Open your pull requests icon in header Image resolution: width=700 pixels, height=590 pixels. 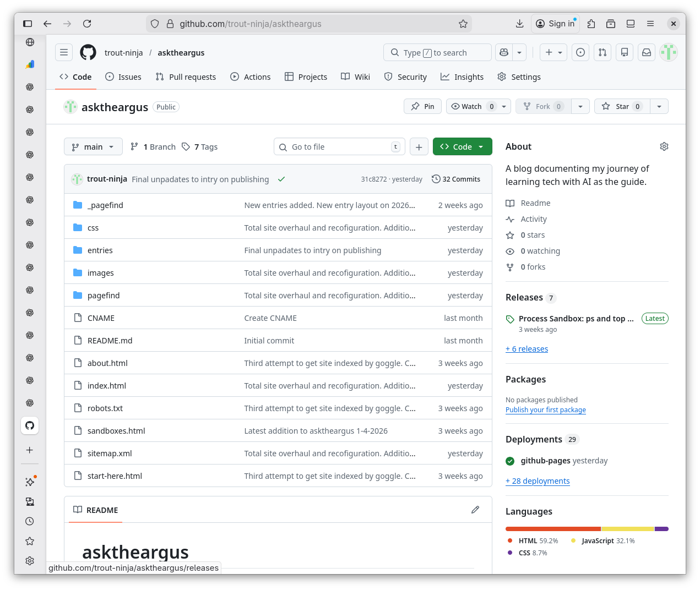pos(602,52)
